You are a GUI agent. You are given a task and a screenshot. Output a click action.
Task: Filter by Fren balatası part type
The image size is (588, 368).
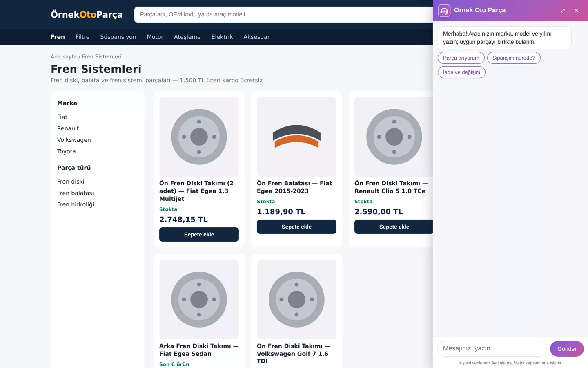[75, 193]
